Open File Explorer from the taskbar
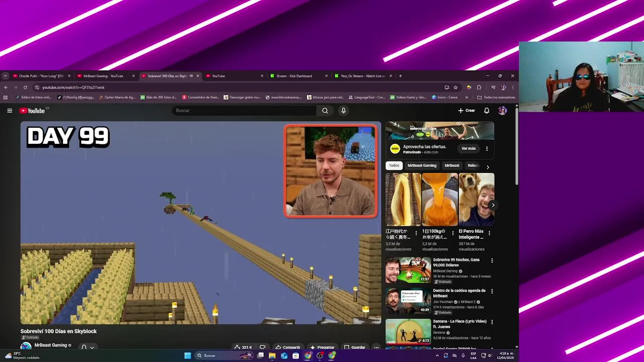This screenshot has height=362, width=644. pos(272,355)
